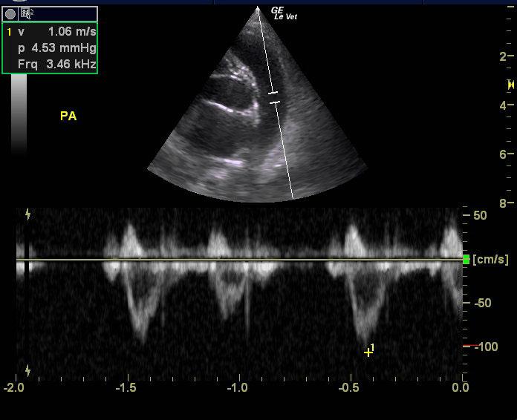This screenshot has width=517, height=420.
Task: Click the small icon right of the grid icon
Action: [x=31, y=13]
